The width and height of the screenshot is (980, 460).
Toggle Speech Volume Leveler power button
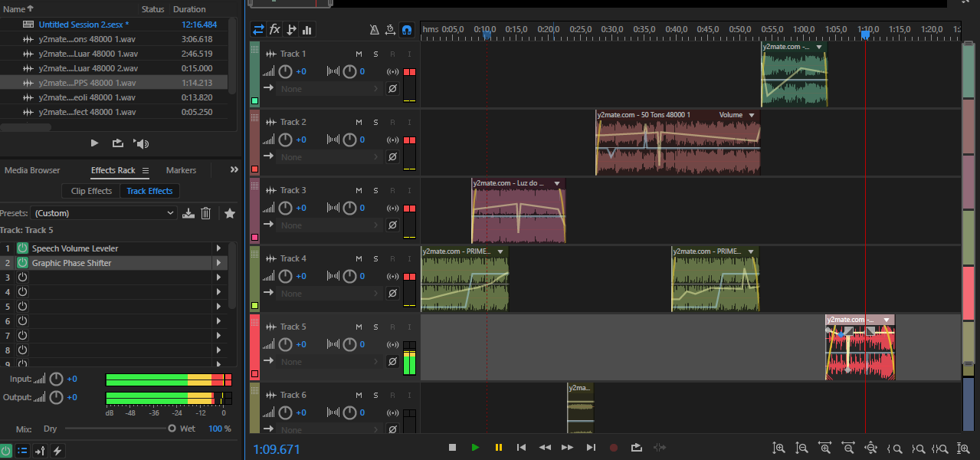pos(22,248)
